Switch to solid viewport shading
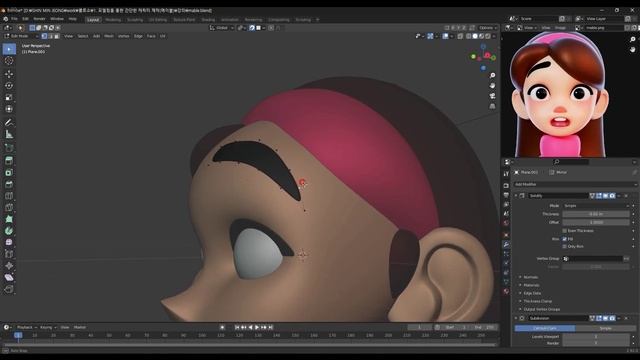The height and width of the screenshot is (360, 640). (x=475, y=36)
